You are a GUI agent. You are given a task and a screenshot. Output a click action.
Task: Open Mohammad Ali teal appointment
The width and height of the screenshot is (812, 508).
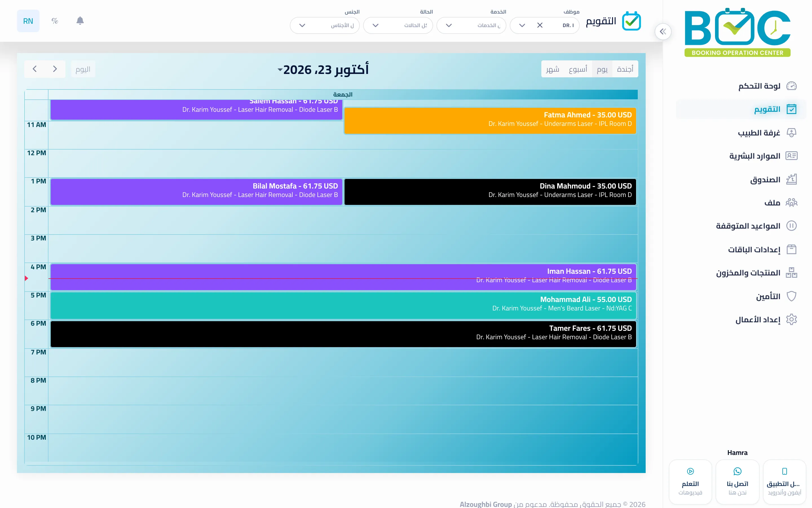pyautogui.click(x=343, y=305)
